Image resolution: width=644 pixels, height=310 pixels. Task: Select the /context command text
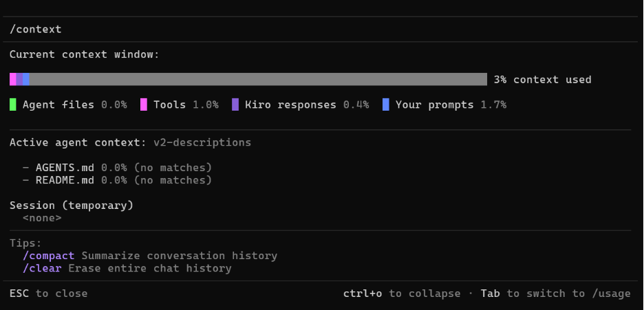36,29
